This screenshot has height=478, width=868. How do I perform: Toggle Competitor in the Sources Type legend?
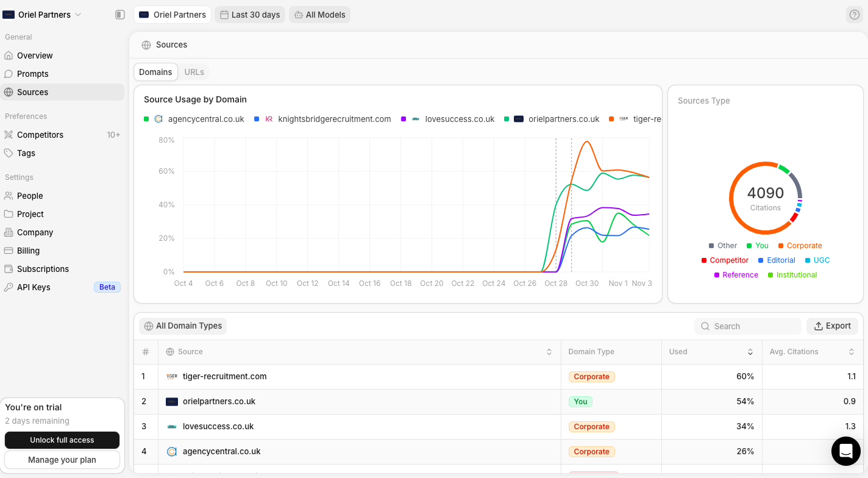tap(725, 260)
